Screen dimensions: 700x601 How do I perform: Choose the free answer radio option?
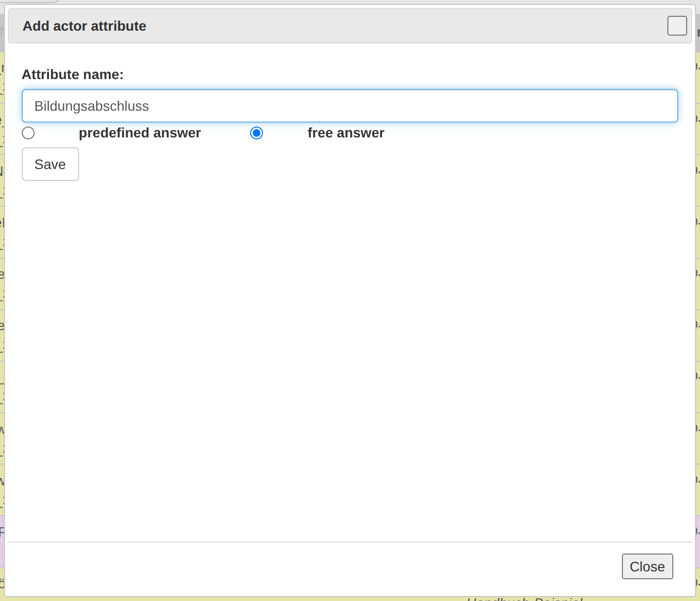257,133
